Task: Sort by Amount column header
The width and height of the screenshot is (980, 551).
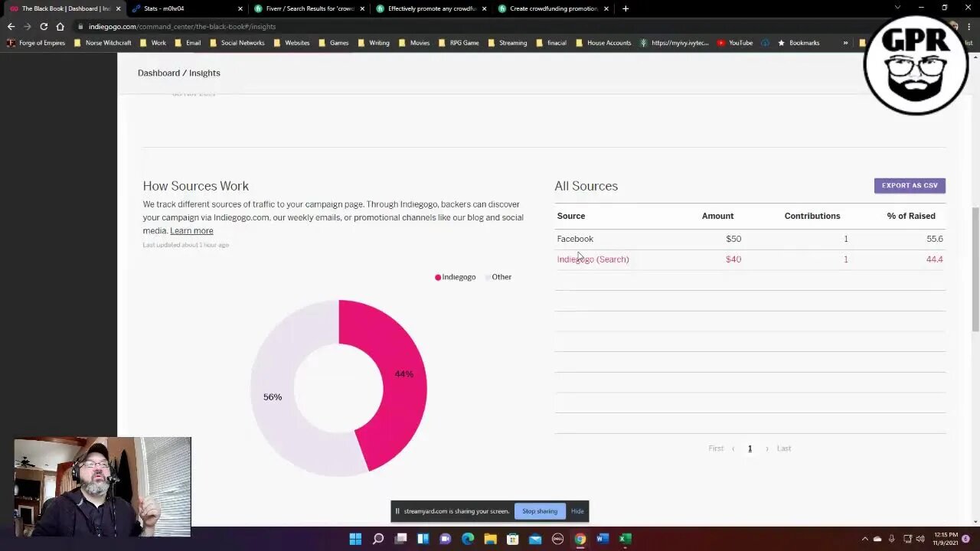Action: [717, 216]
